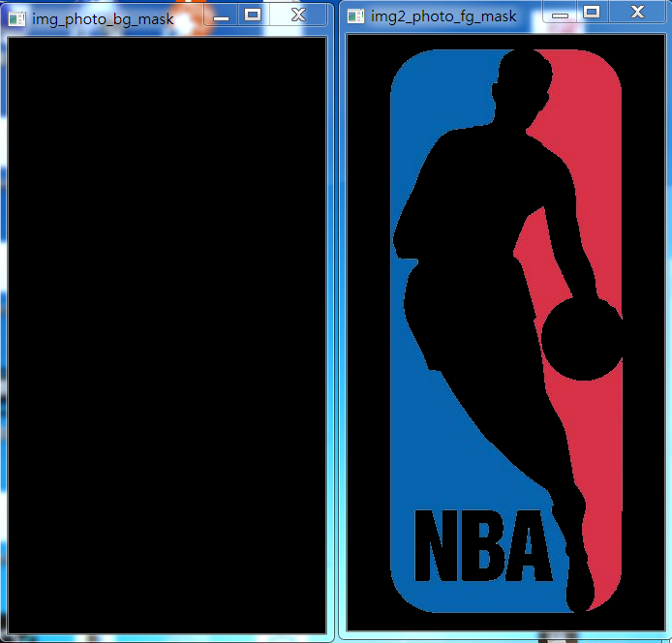Viewport: 672px width, 643px height.
Task: Click the black image in img_photo_bg_mask window
Action: point(168,335)
